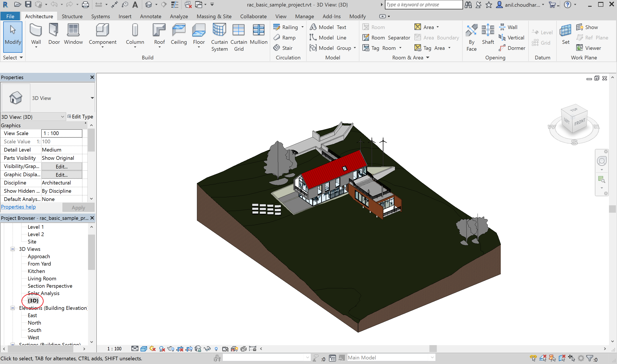The image size is (617, 364).
Task: Open the Massing & Site tab
Action: pyautogui.click(x=214, y=16)
